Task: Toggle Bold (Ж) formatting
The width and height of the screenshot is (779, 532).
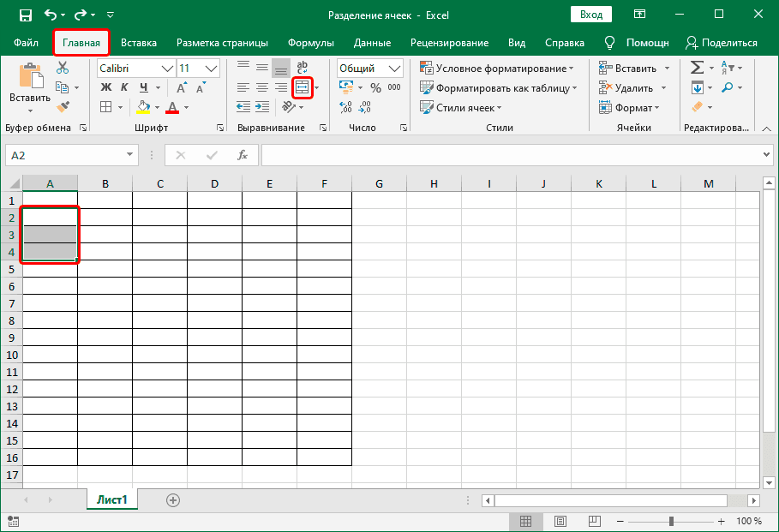Action: point(106,87)
